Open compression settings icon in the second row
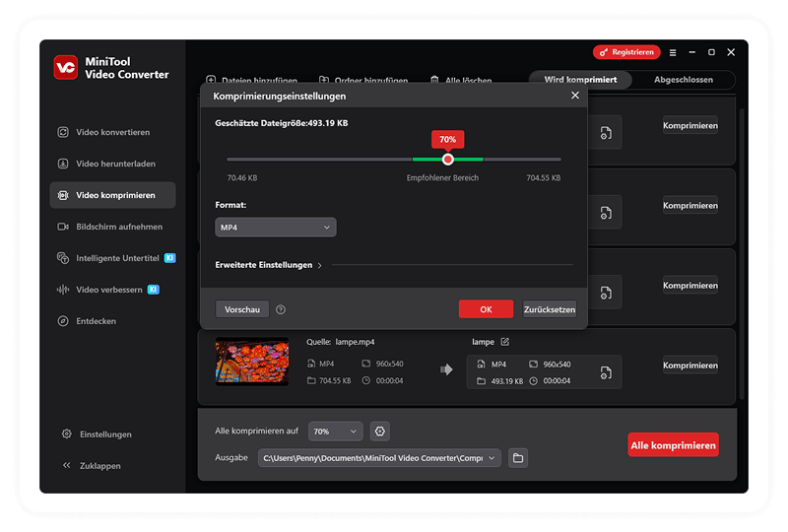 click(x=606, y=213)
